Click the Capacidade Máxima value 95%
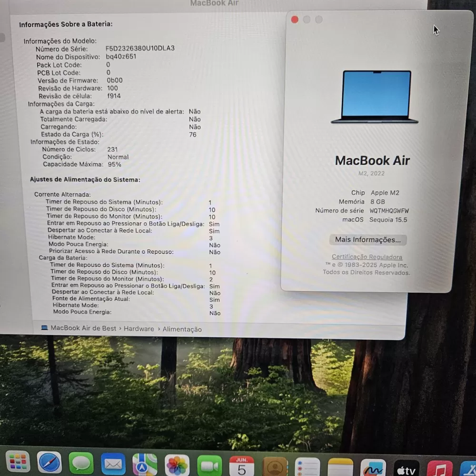 pos(114,165)
